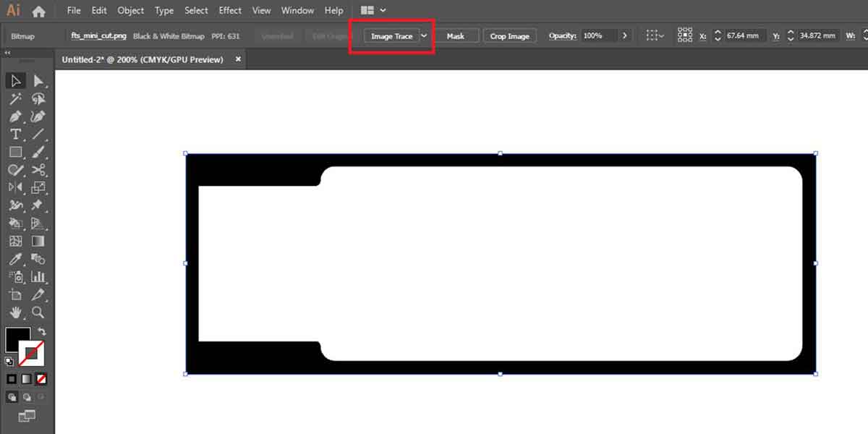This screenshot has width=868, height=434.
Task: Pick the Scissors tool
Action: coord(38,170)
